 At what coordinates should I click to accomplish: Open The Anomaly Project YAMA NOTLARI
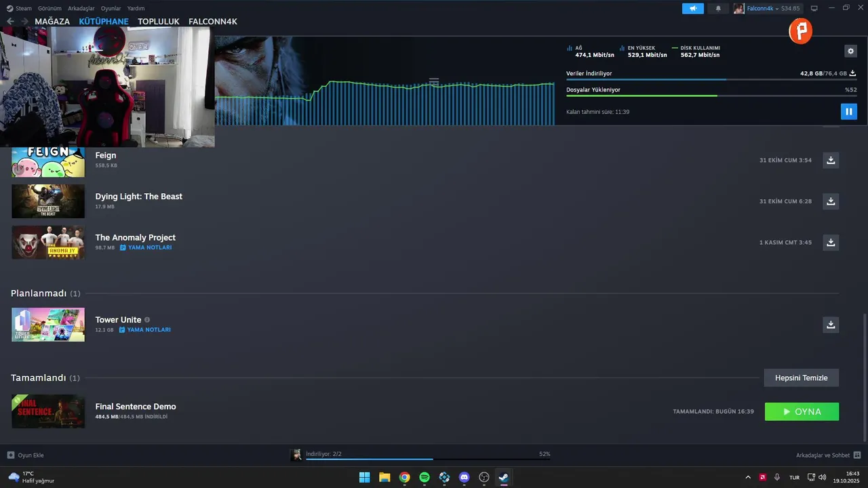146,247
